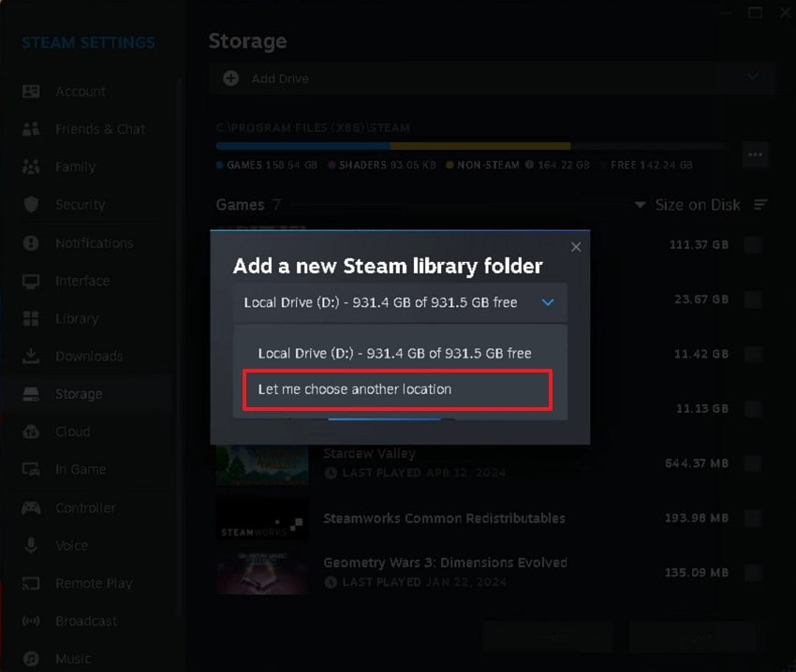Click the Geometry Wars 3 thumbnail
The height and width of the screenshot is (672, 796).
pos(262,574)
